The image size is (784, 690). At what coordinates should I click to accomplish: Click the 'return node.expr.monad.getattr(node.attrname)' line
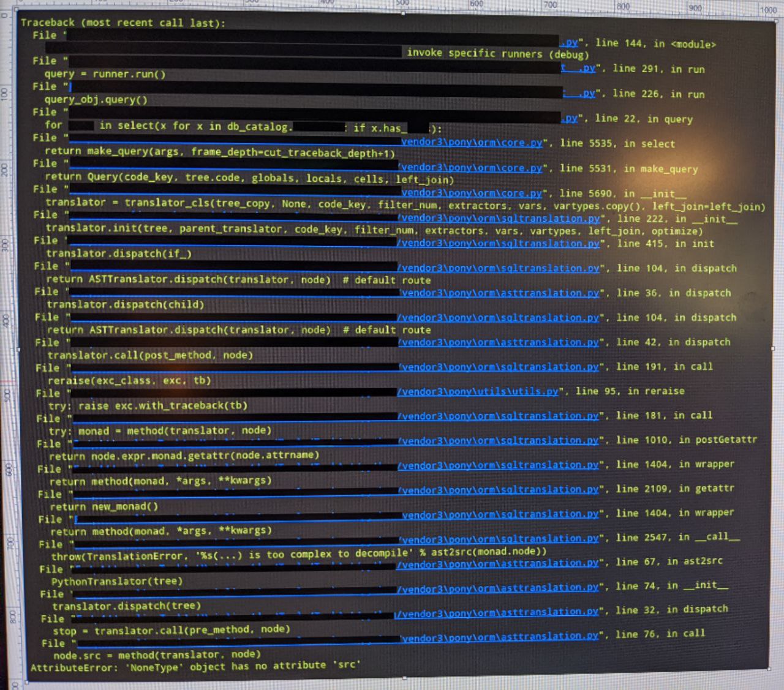click(x=184, y=456)
